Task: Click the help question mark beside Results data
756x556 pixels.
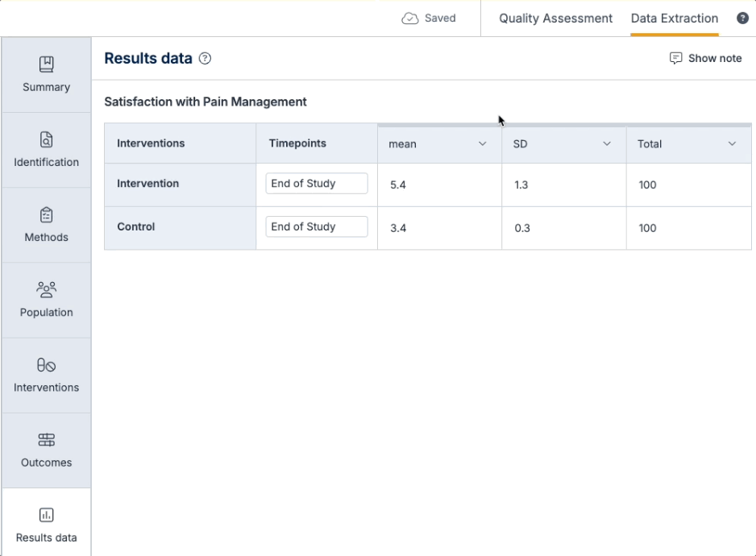Action: click(206, 59)
